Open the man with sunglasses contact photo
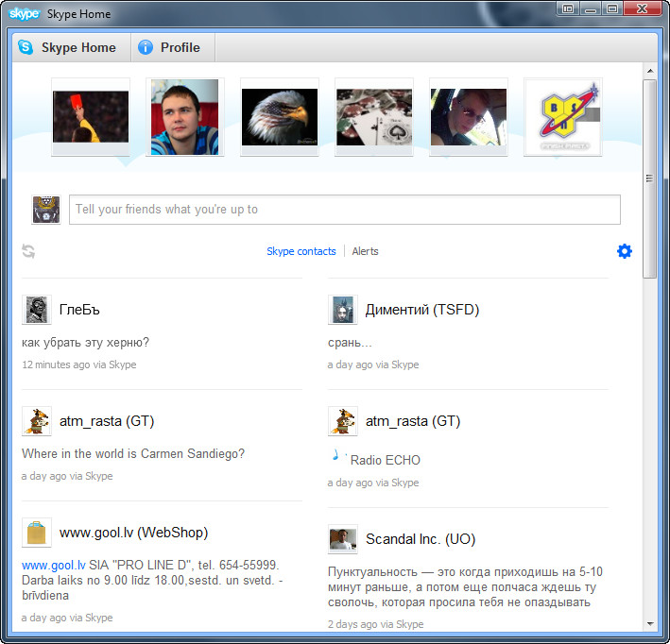The image size is (670, 644). (469, 116)
